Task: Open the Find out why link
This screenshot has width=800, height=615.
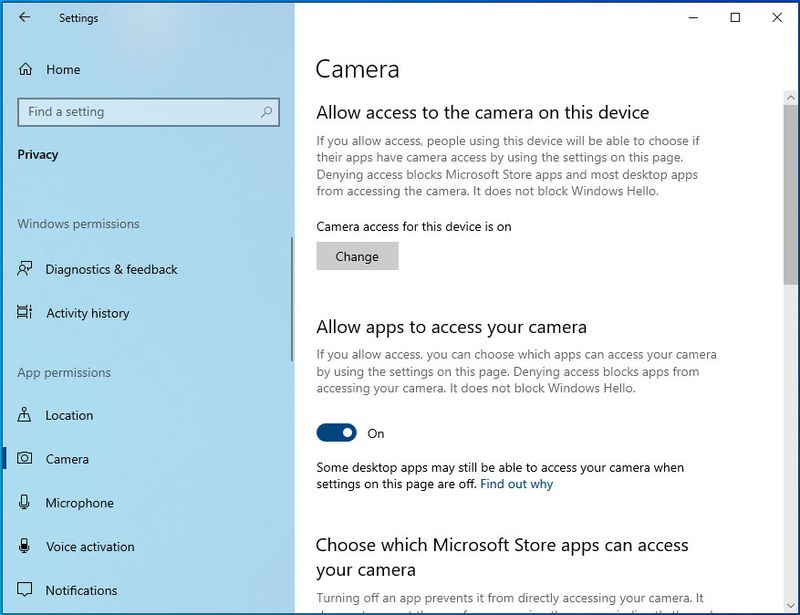Action: click(x=516, y=484)
